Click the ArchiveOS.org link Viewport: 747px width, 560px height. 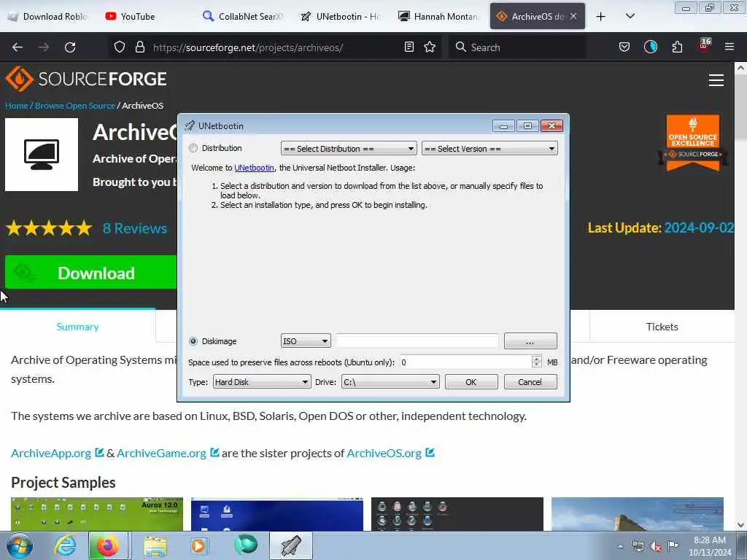(384, 453)
